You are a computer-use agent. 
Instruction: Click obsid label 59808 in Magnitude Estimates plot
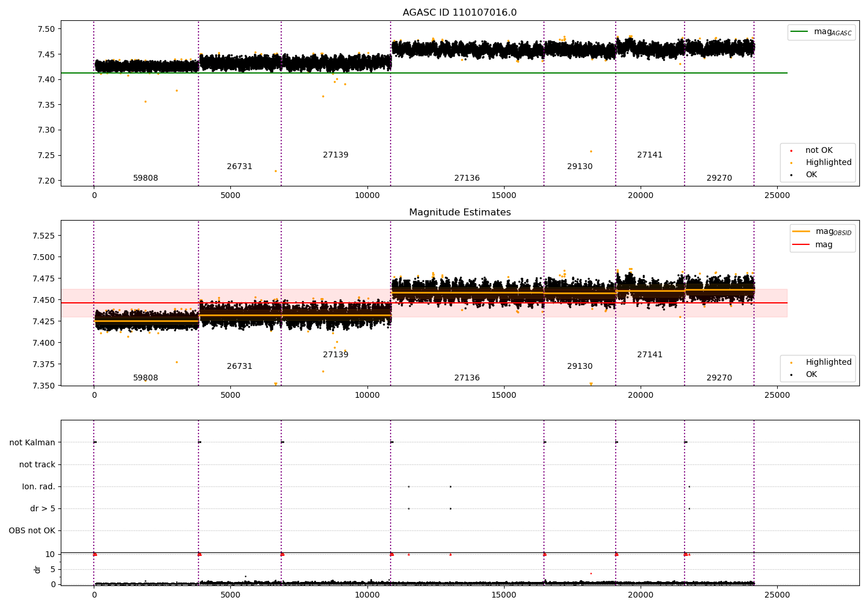[x=146, y=378]
